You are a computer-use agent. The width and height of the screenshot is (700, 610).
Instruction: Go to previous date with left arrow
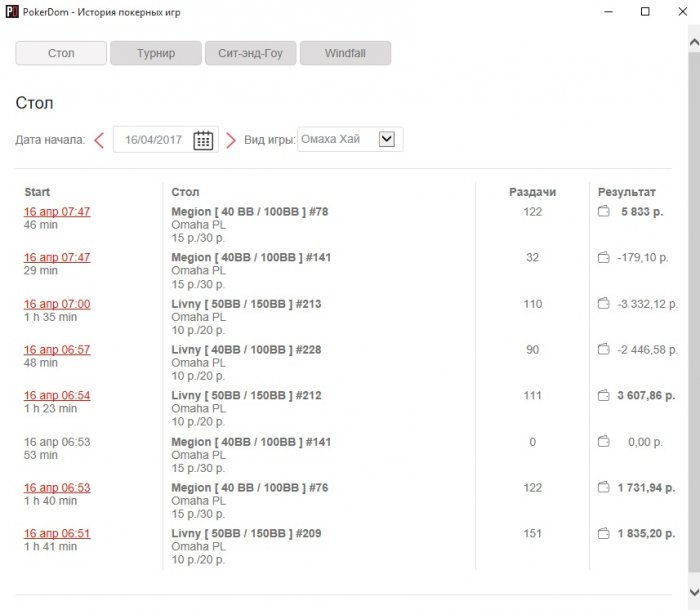pyautogui.click(x=99, y=140)
